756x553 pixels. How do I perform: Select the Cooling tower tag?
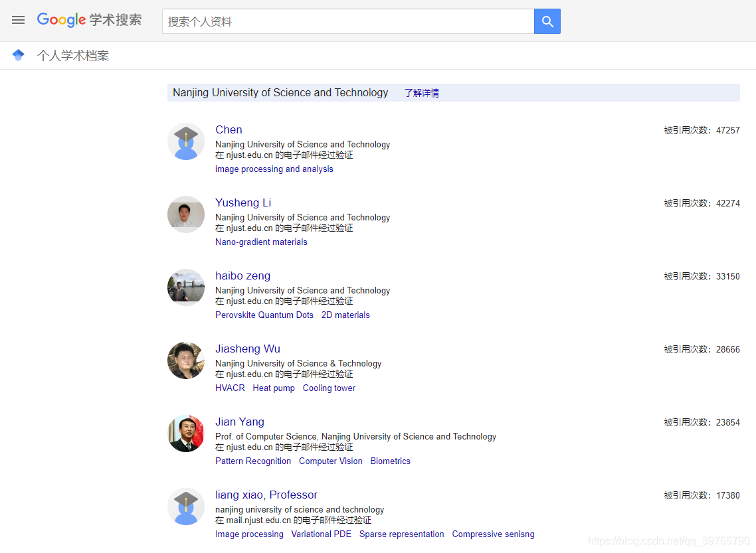329,388
